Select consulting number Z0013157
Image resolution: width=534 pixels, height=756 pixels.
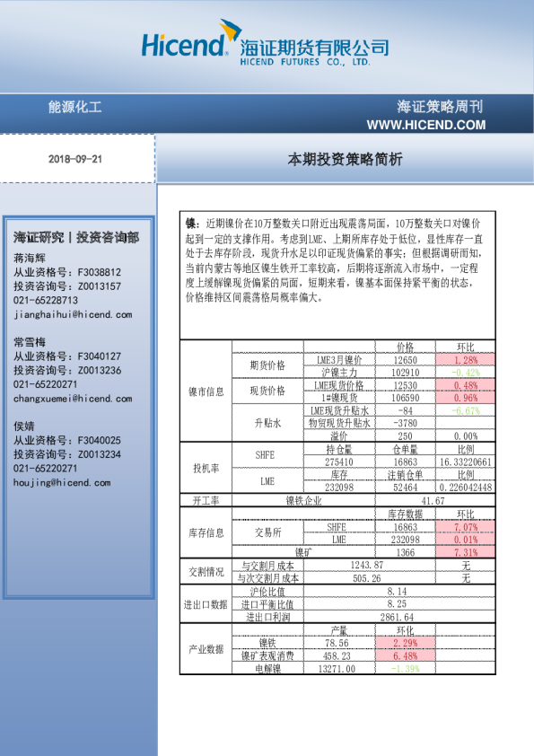point(100,286)
